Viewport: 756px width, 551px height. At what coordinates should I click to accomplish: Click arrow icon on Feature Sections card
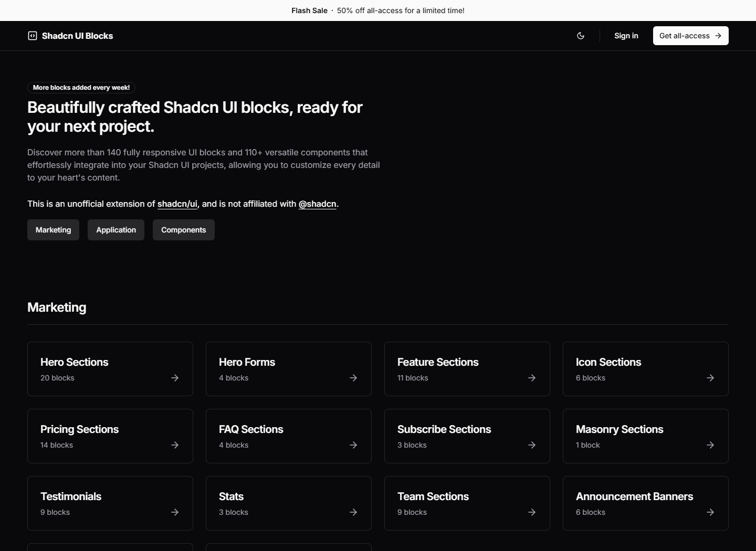pyautogui.click(x=532, y=378)
